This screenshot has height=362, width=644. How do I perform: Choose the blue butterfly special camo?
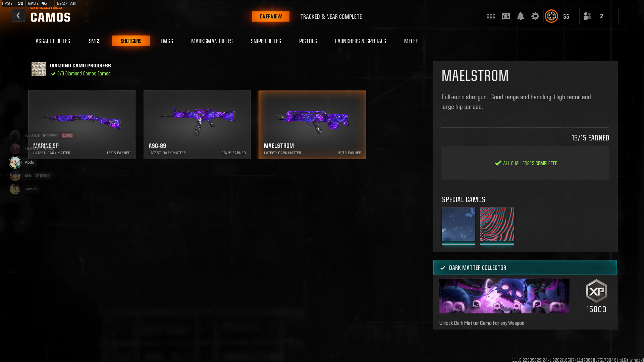tap(459, 224)
